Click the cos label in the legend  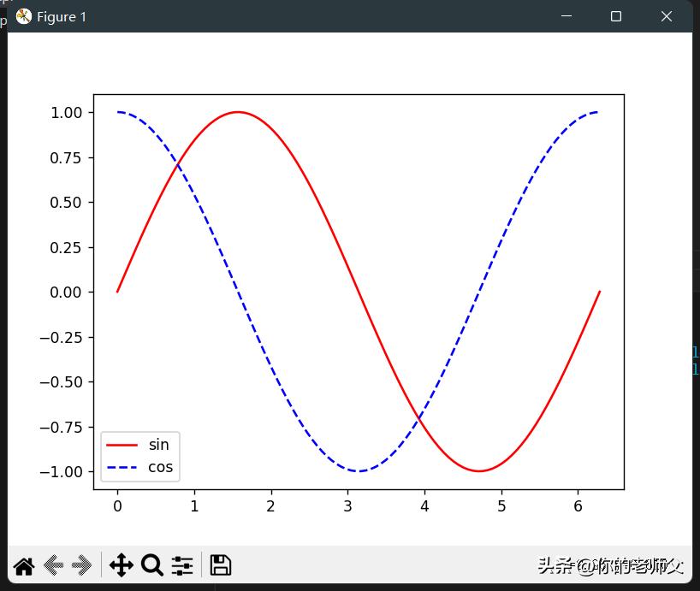pos(160,466)
